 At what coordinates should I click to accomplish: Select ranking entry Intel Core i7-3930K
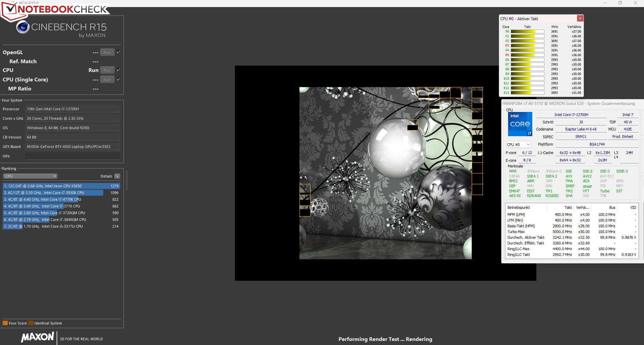pos(61,193)
